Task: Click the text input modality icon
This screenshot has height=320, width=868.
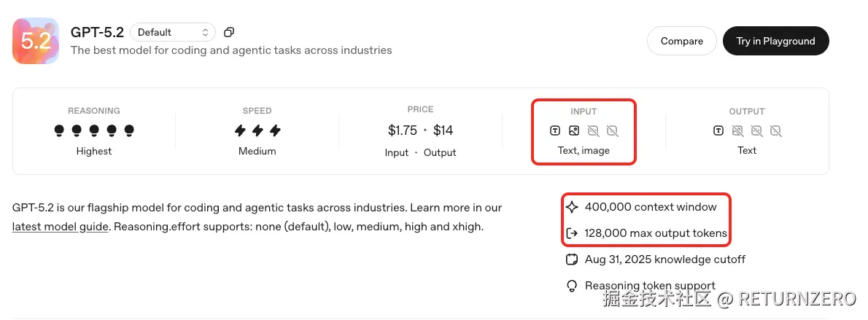Action: tap(555, 131)
